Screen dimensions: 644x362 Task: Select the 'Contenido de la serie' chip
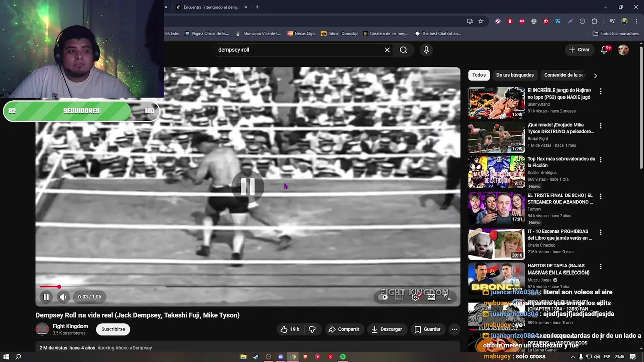pyautogui.click(x=565, y=75)
